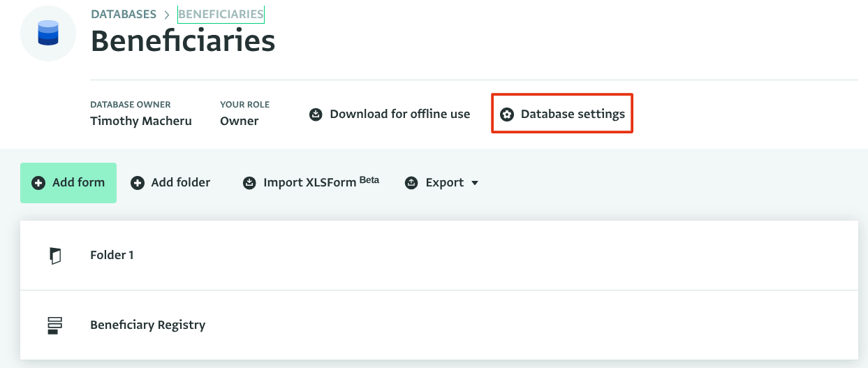Click the gear icon for Database settings
The width and height of the screenshot is (868, 368).
[x=507, y=115]
